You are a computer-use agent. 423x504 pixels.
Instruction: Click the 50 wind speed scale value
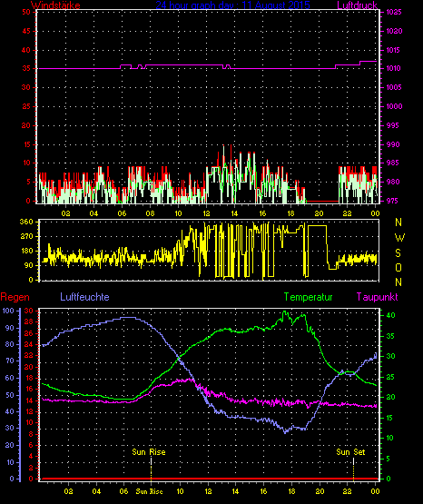[26, 12]
